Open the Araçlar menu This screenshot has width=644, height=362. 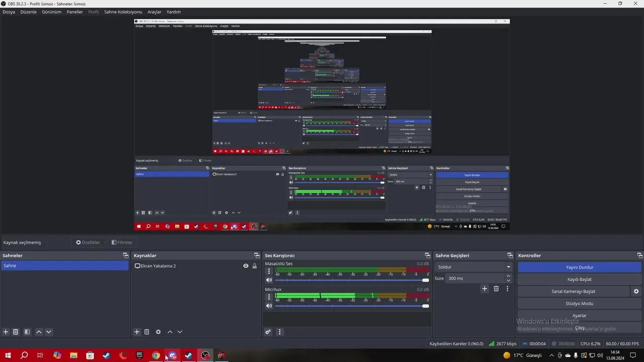point(154,12)
